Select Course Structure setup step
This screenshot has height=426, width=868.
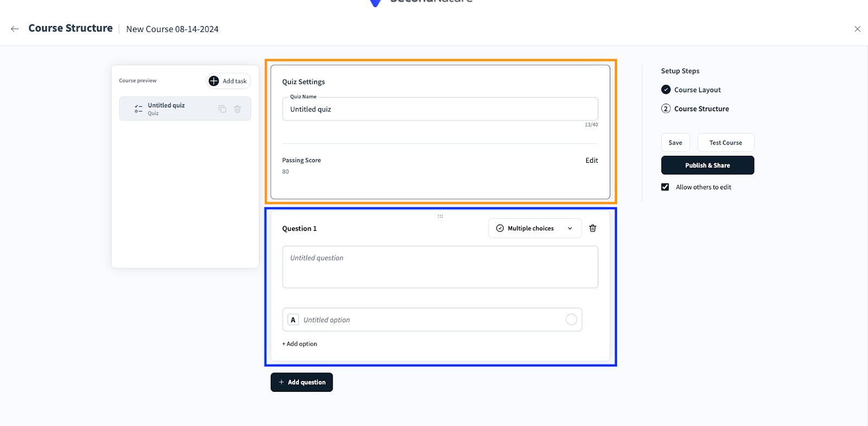(x=701, y=109)
